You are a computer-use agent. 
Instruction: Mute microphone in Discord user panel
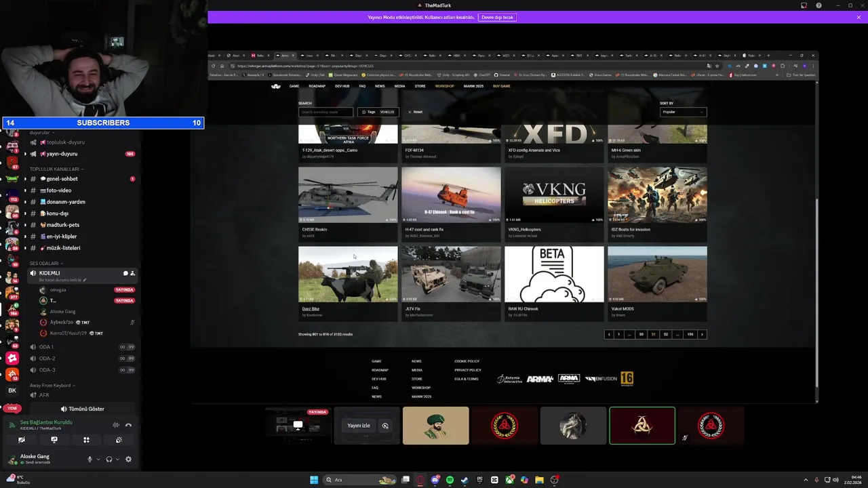pyautogui.click(x=90, y=459)
